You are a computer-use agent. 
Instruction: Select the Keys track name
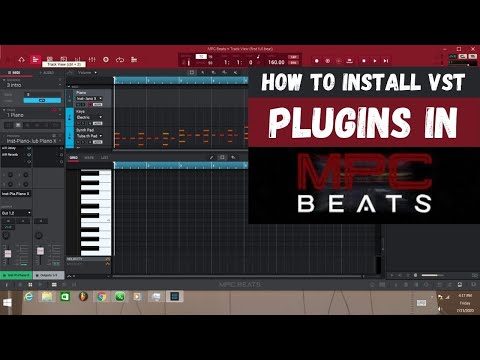pyautogui.click(x=80, y=112)
